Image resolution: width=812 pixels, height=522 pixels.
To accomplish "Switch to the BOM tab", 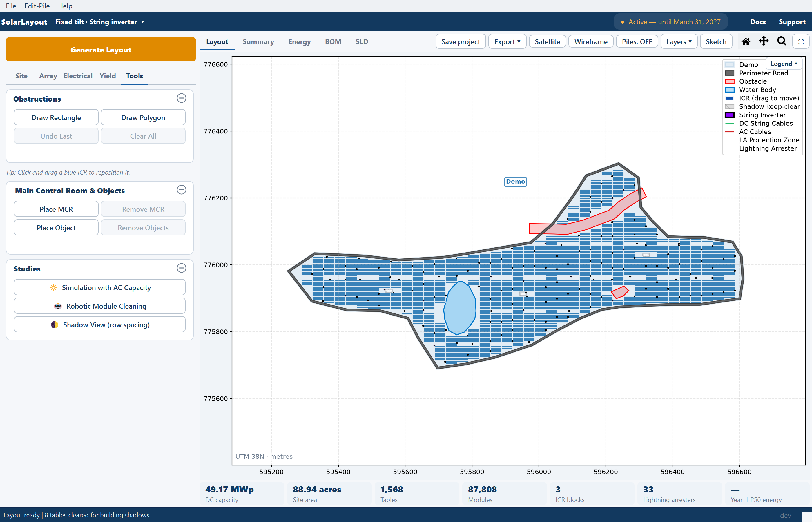I will pyautogui.click(x=333, y=42).
